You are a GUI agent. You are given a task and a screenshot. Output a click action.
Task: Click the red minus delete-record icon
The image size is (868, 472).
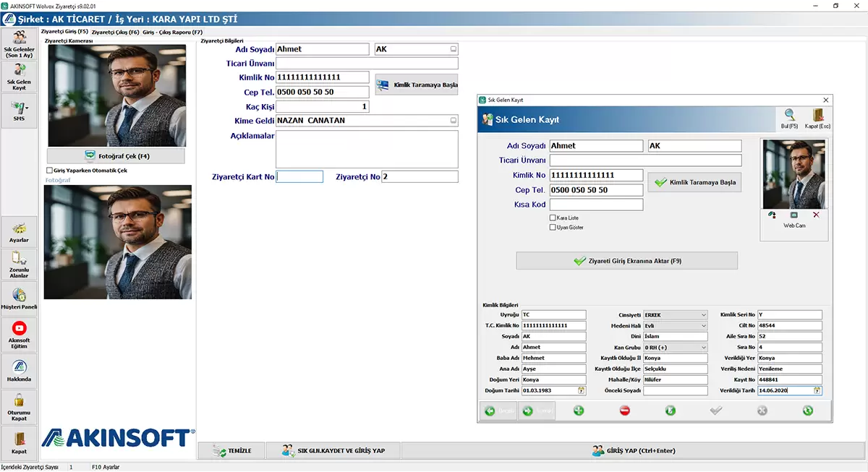point(625,411)
